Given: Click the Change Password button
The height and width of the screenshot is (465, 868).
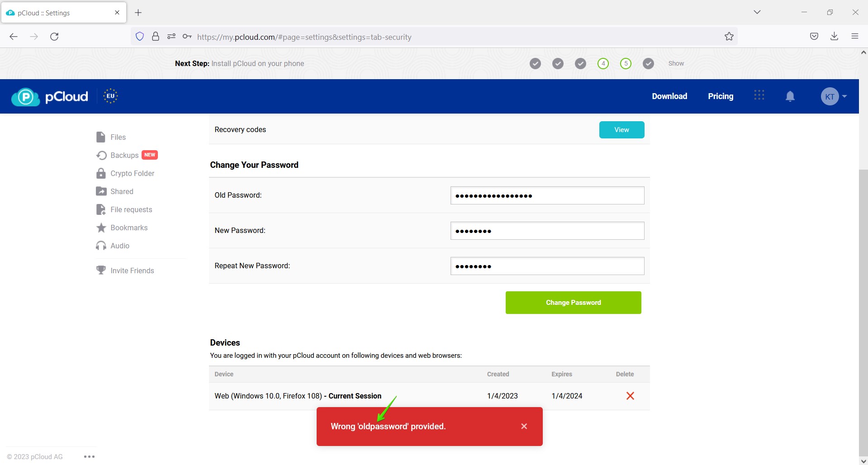Looking at the screenshot, I should [573, 303].
